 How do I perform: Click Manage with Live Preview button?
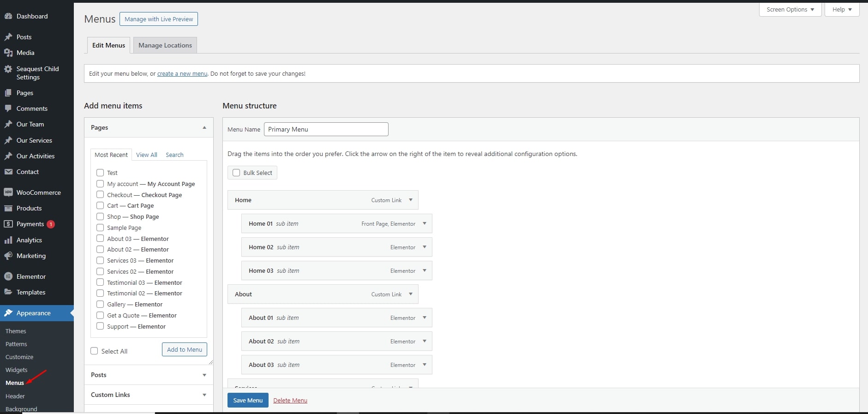(x=159, y=19)
